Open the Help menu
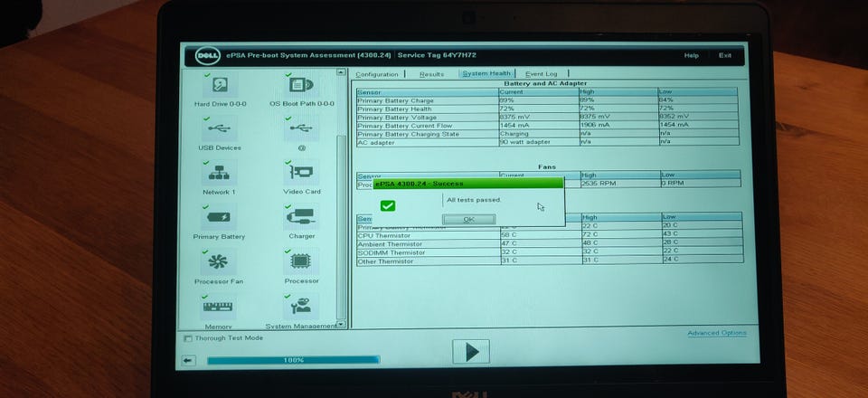The width and height of the screenshot is (868, 398). click(x=692, y=55)
